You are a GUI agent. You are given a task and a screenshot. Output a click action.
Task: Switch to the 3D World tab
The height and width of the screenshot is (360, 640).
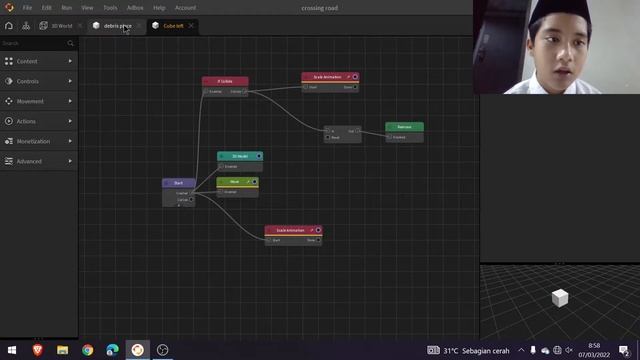tap(62, 26)
